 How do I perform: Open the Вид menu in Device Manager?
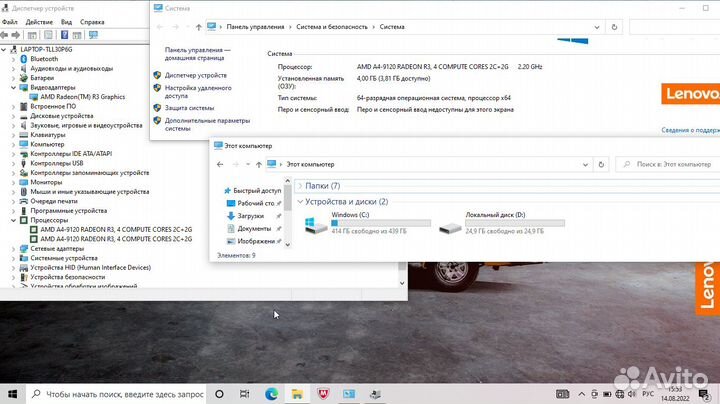point(67,22)
